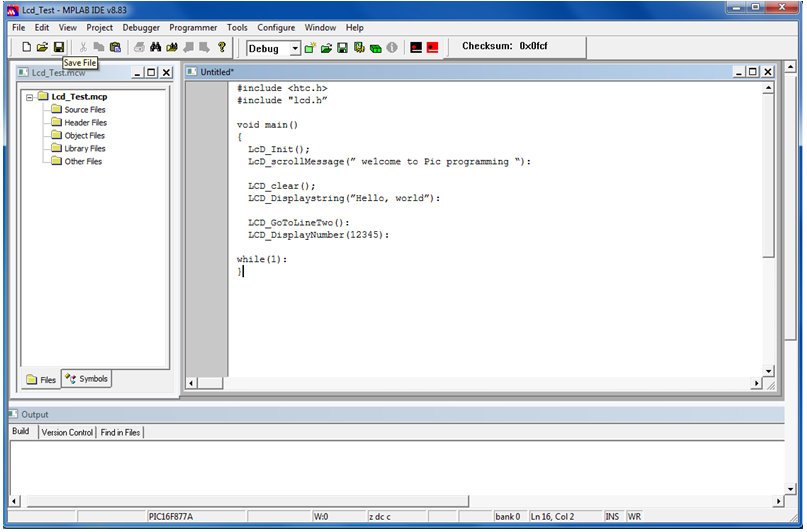Open the Edit menu
The width and height of the screenshot is (807, 532).
pos(42,28)
